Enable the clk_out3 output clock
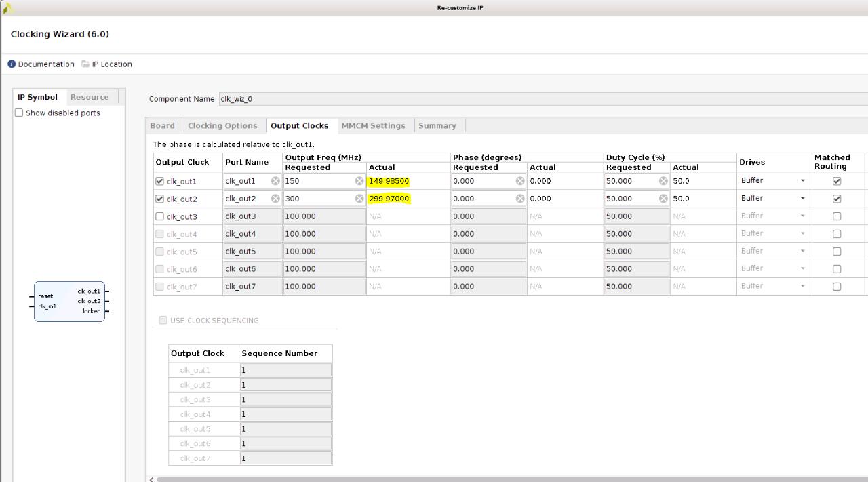Screen dimensions: 868x482 coord(160,216)
